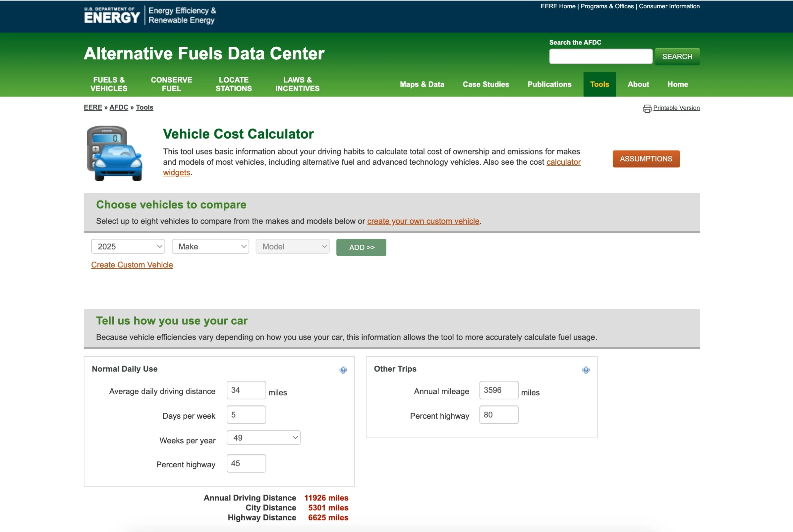Click the Tools breadcrumb link
The height and width of the screenshot is (532, 793).
tap(144, 107)
